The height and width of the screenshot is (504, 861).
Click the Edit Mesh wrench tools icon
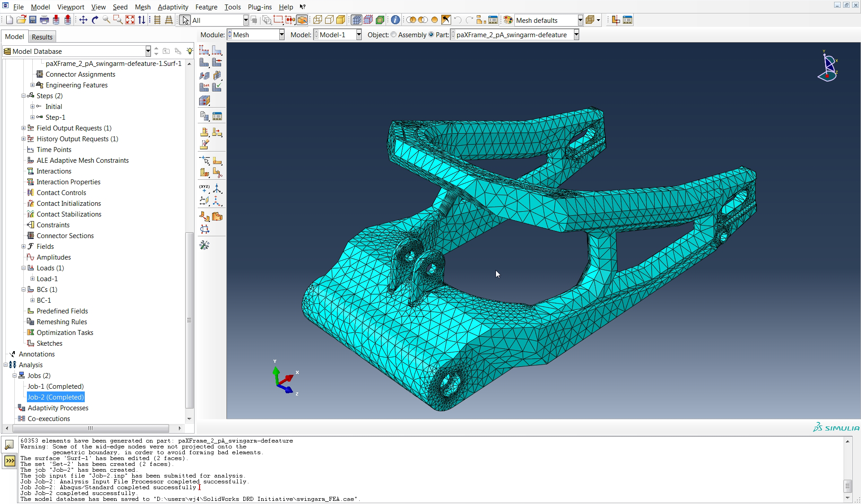click(x=204, y=245)
